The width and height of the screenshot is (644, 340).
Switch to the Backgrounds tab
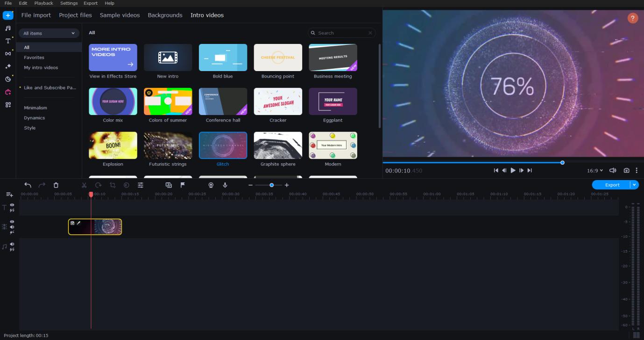pyautogui.click(x=165, y=15)
